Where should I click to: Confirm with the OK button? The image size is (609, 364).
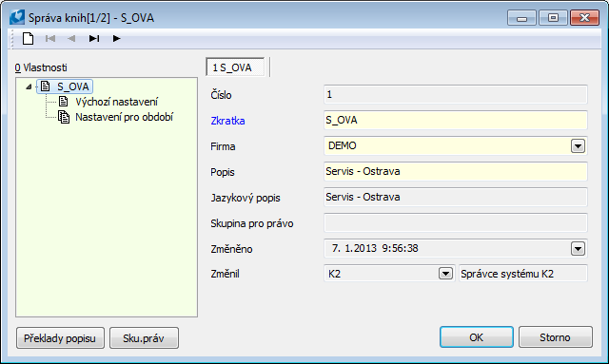(x=476, y=337)
